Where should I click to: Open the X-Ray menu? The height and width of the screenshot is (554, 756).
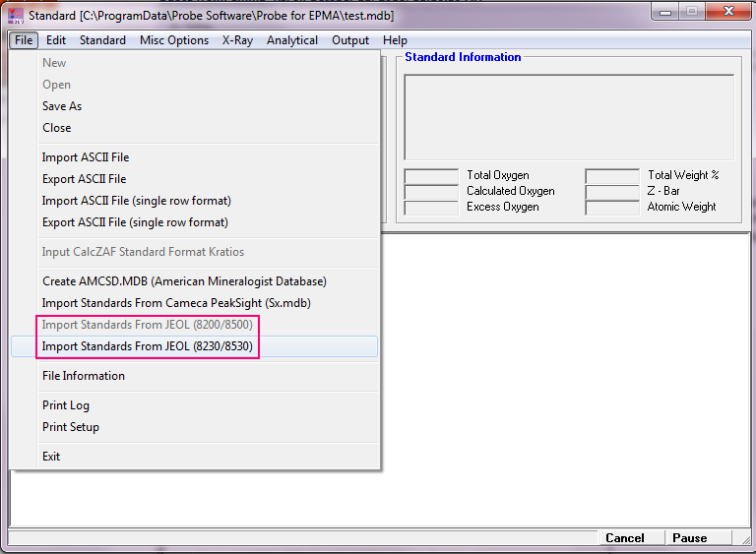237,40
